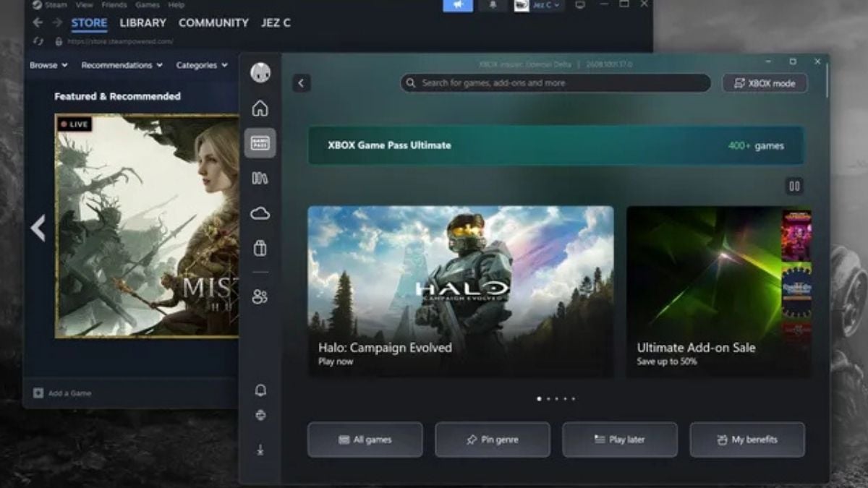Open the Xbox app Home icon
This screenshot has width=868, height=488.
(x=260, y=108)
